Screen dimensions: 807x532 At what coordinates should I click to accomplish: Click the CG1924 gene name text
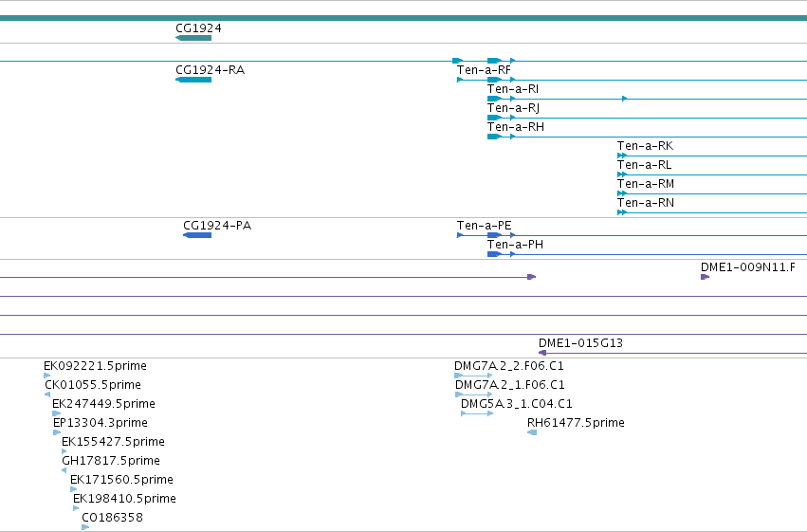[x=198, y=28]
